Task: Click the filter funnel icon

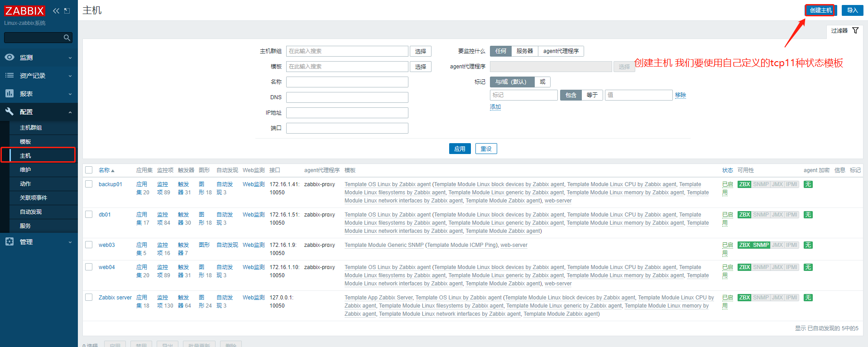Action: (x=855, y=30)
